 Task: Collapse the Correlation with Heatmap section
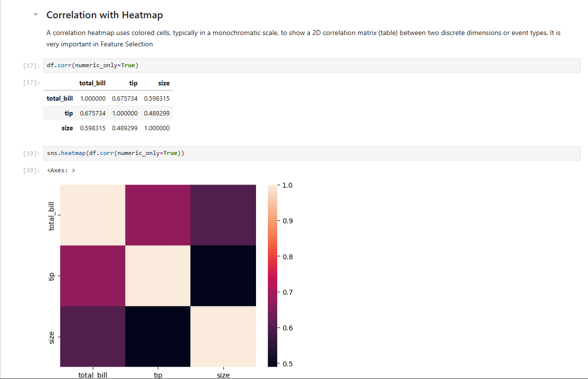36,15
